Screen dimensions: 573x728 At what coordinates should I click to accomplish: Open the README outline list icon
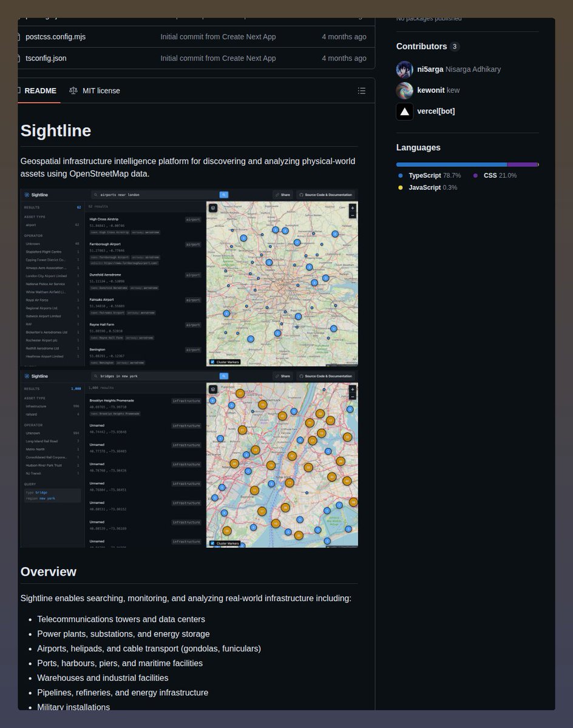[x=362, y=91]
